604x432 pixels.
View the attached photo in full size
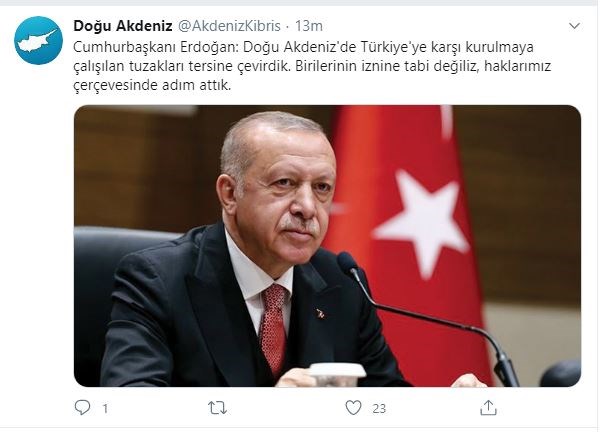pos(327,246)
